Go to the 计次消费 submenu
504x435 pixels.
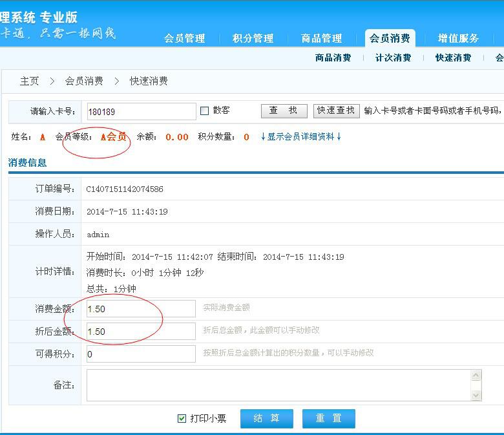(x=393, y=58)
